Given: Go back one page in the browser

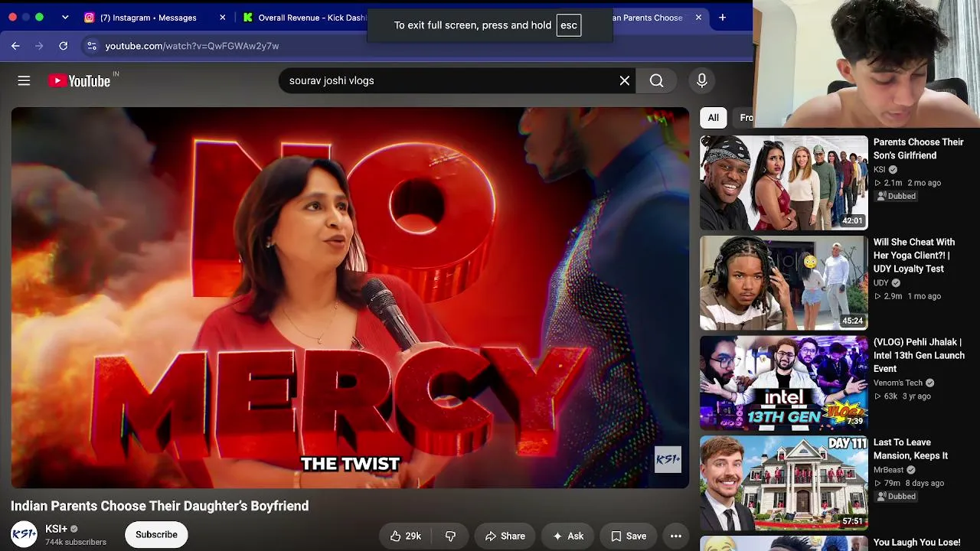Looking at the screenshot, I should pyautogui.click(x=15, y=46).
